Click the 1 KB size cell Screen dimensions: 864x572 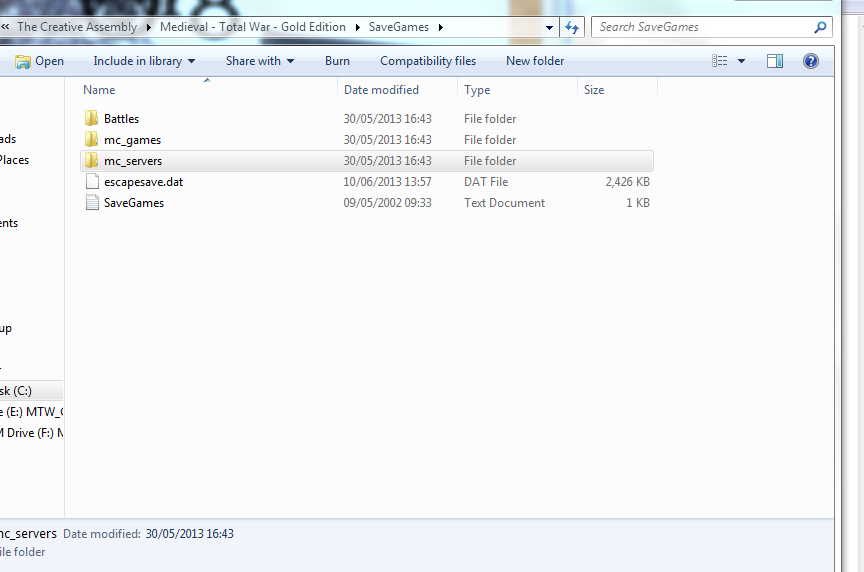638,203
